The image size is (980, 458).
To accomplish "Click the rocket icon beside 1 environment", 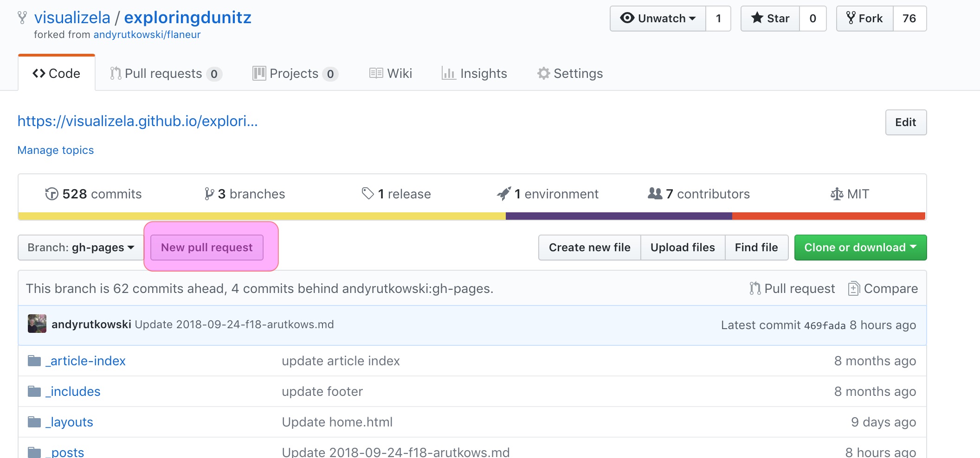I will click(x=504, y=193).
